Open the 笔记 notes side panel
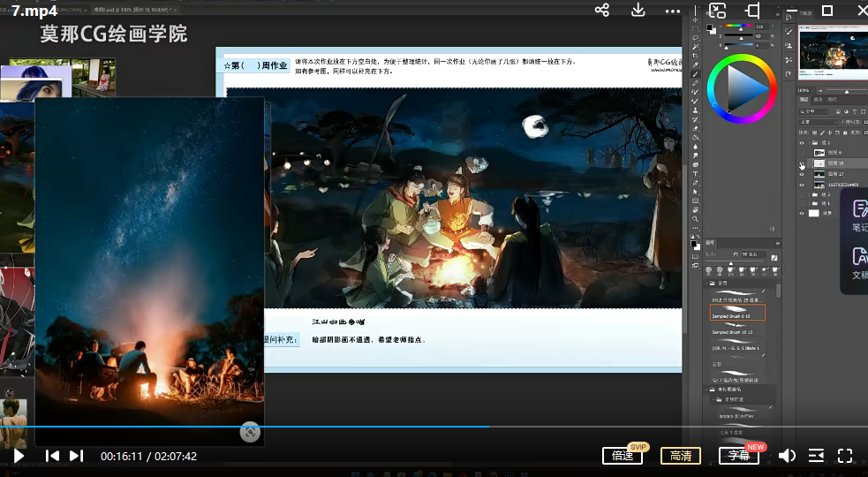 click(x=858, y=216)
